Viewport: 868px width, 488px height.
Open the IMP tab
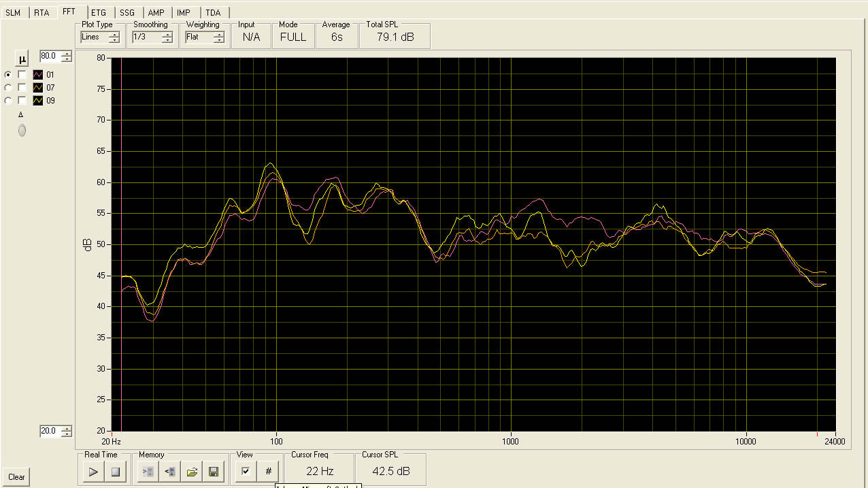click(183, 12)
